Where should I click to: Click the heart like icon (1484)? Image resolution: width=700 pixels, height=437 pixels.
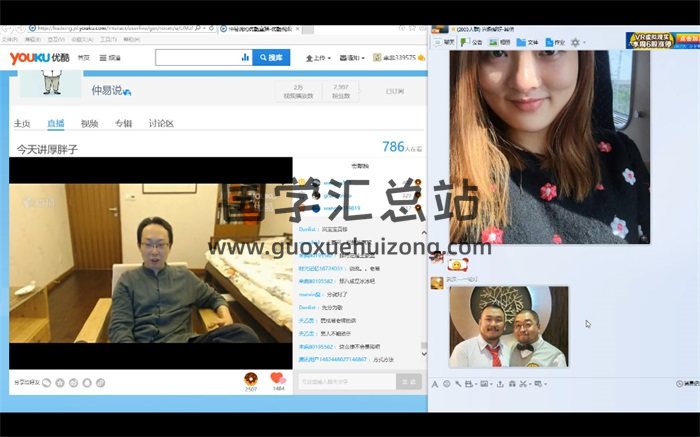click(278, 379)
